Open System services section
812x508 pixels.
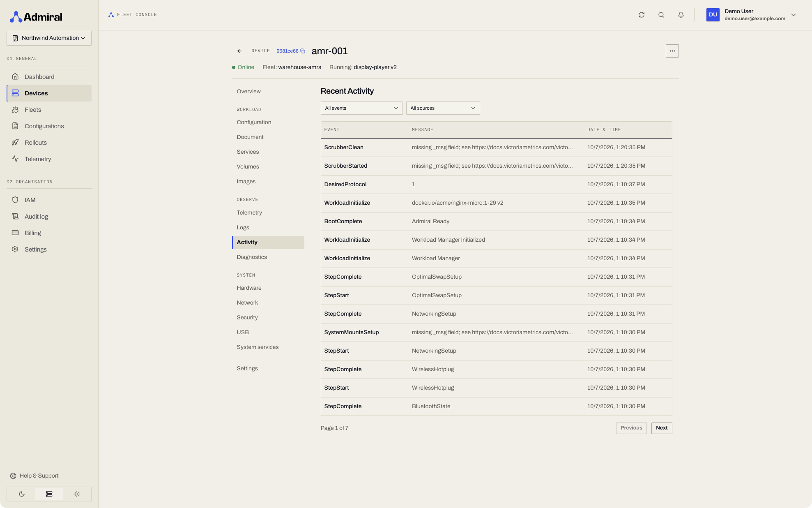point(268,347)
